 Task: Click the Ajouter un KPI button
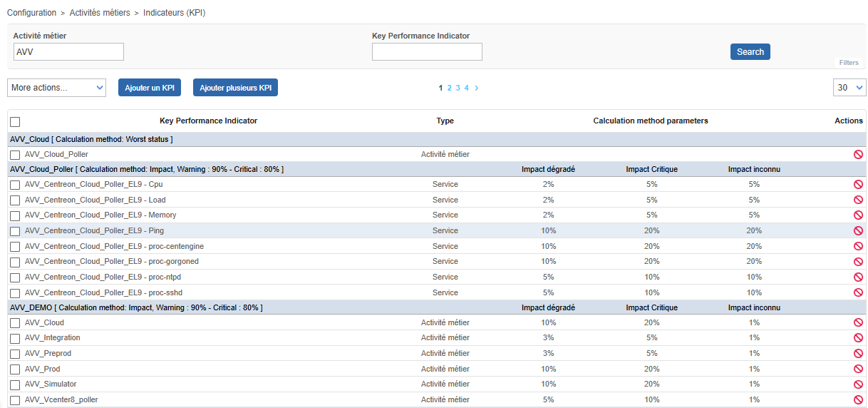pos(150,88)
